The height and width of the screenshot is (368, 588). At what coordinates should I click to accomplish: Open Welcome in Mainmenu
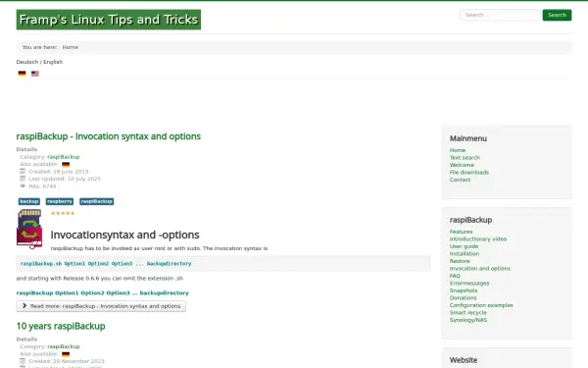click(462, 165)
